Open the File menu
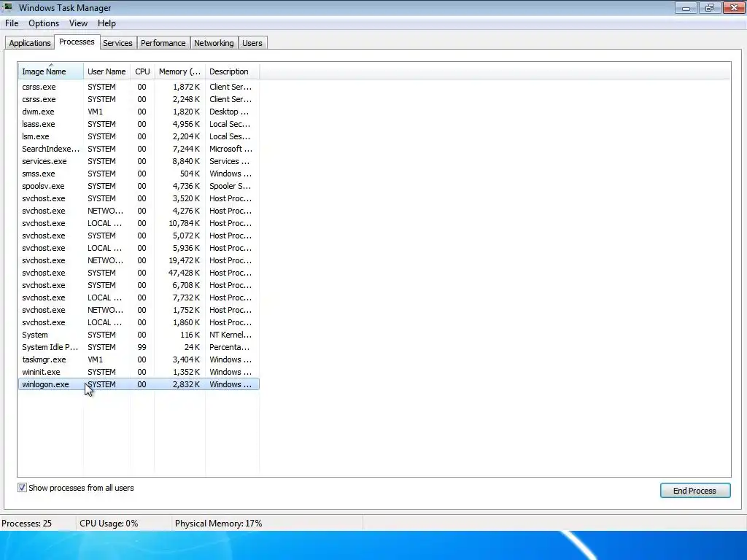The height and width of the screenshot is (560, 747). click(x=12, y=23)
